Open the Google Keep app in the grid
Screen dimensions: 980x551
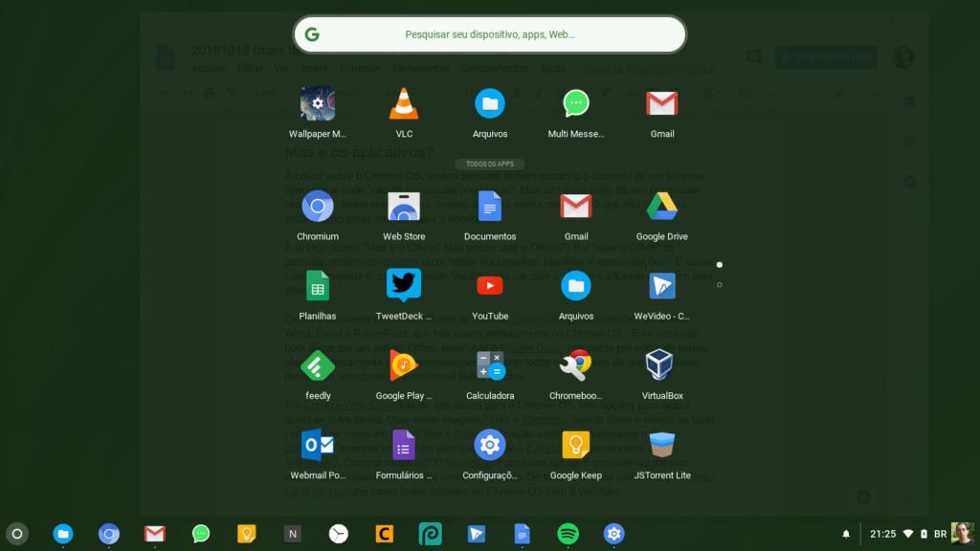click(575, 445)
